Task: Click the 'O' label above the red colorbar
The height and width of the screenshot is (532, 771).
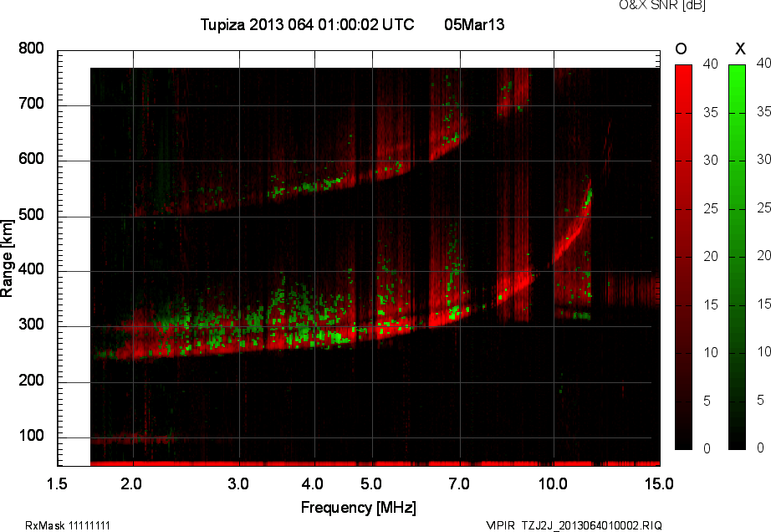Action: (681, 49)
